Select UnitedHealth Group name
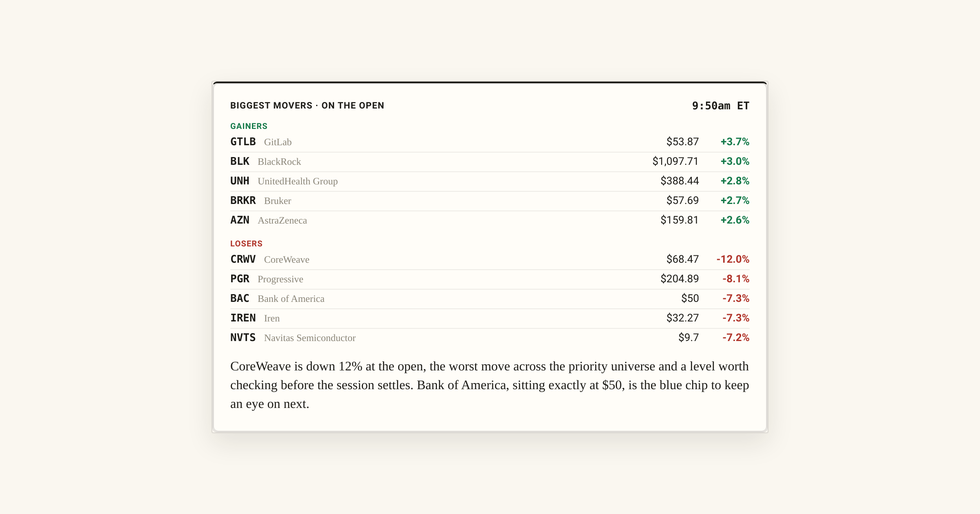The width and height of the screenshot is (980, 514). [298, 181]
